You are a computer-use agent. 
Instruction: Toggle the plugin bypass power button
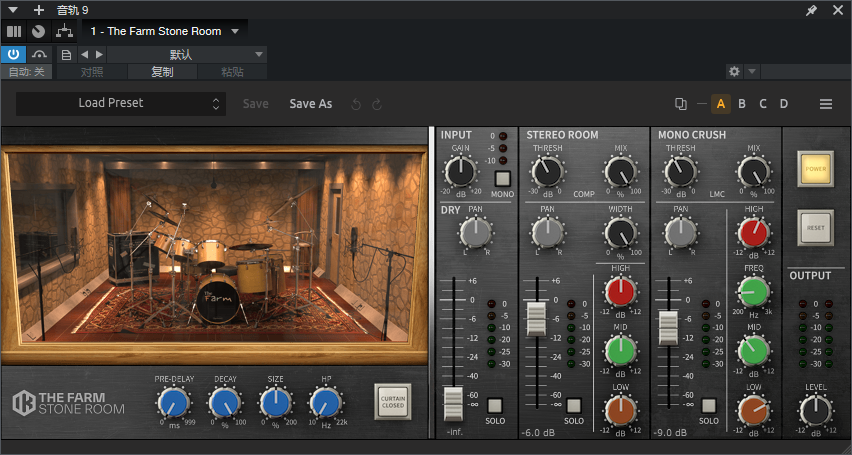(14, 54)
